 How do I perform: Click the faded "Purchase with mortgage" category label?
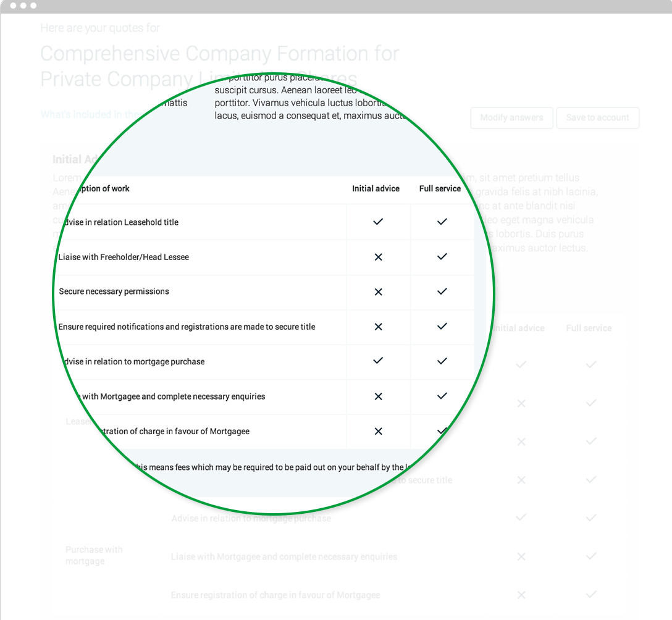(94, 555)
